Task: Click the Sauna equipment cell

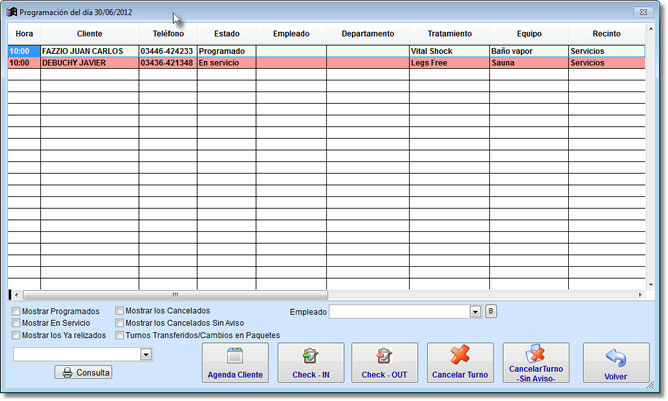Action: (x=529, y=63)
